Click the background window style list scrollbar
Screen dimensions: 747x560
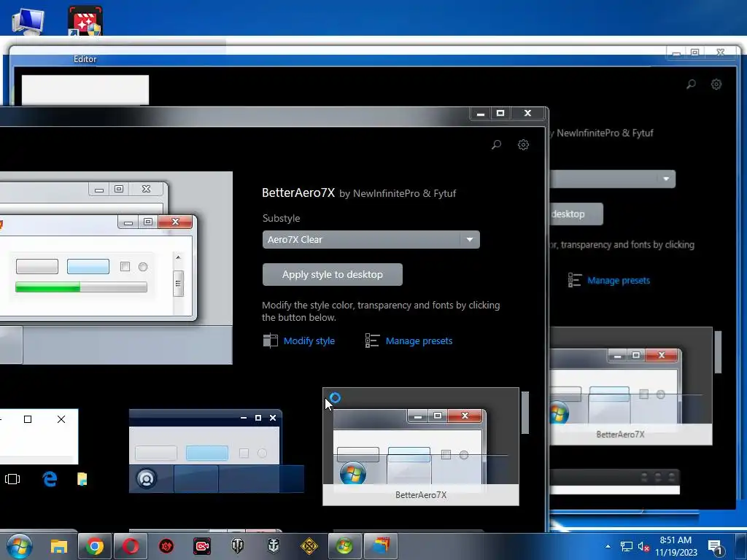[718, 352]
